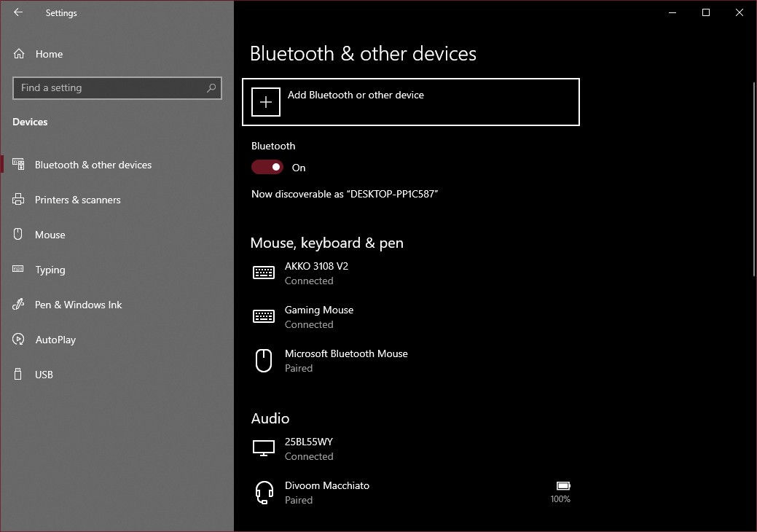Click the Audio section heading
The width and height of the screenshot is (757, 532).
click(270, 418)
